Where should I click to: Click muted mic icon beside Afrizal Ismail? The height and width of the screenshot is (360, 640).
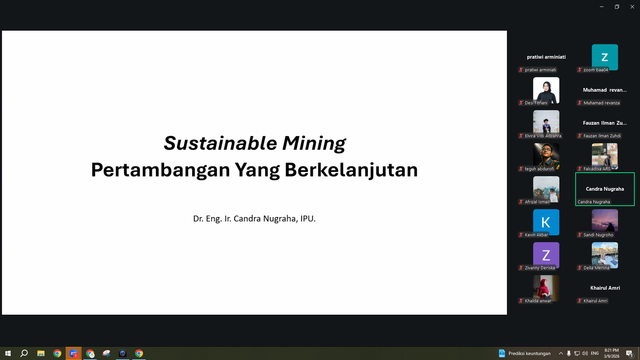point(521,202)
